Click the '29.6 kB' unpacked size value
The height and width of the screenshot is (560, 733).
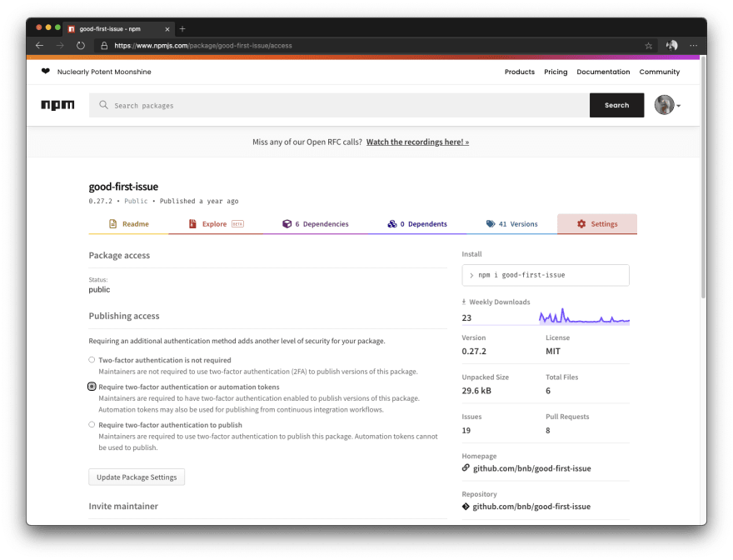click(x=476, y=390)
